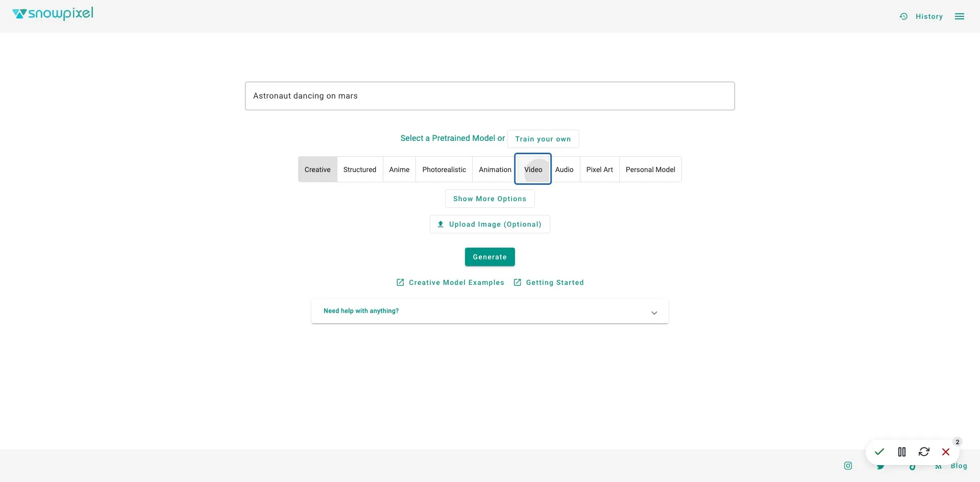
Task: Click 'Select a Pretrained Model or' text
Action: [x=452, y=138]
